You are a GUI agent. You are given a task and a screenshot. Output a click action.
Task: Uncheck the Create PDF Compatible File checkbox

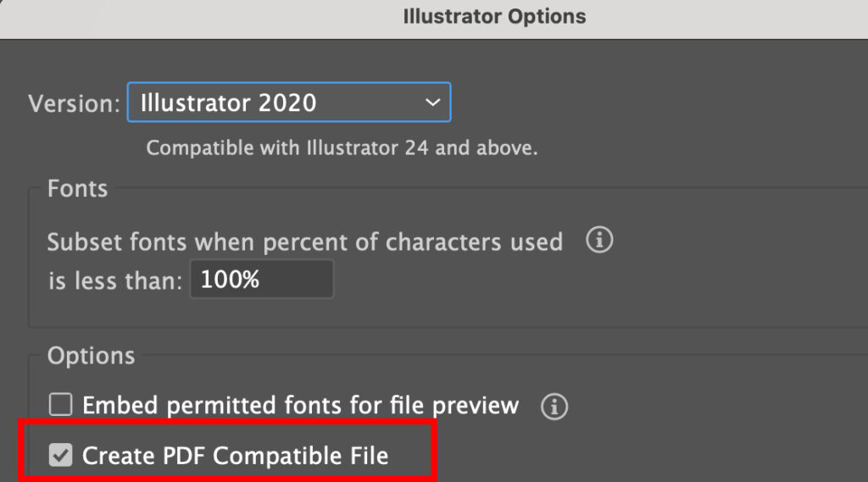point(60,456)
